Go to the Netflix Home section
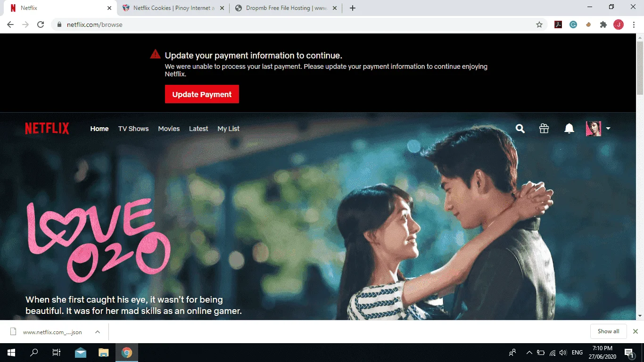The height and width of the screenshot is (362, 644). 99,129
